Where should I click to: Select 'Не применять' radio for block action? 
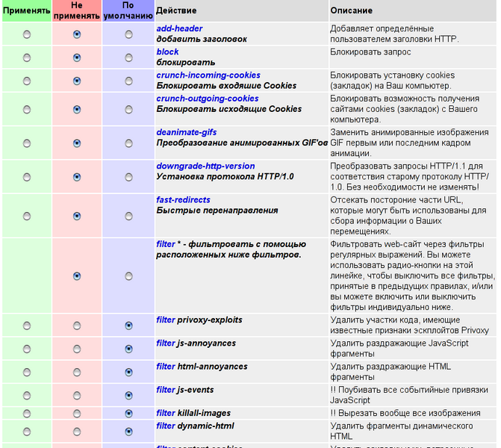[x=77, y=57]
